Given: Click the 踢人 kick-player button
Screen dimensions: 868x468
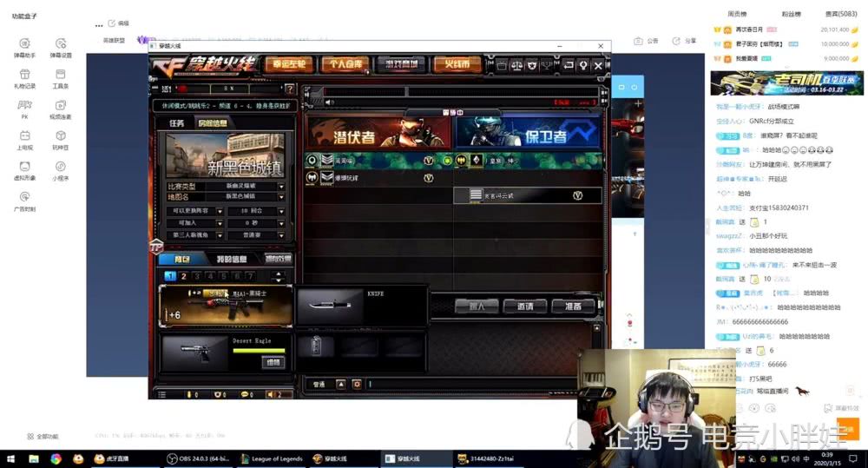Looking at the screenshot, I should point(477,306).
